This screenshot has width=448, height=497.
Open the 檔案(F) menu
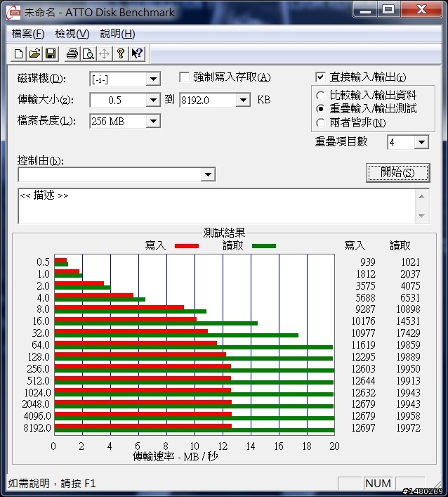pos(28,34)
